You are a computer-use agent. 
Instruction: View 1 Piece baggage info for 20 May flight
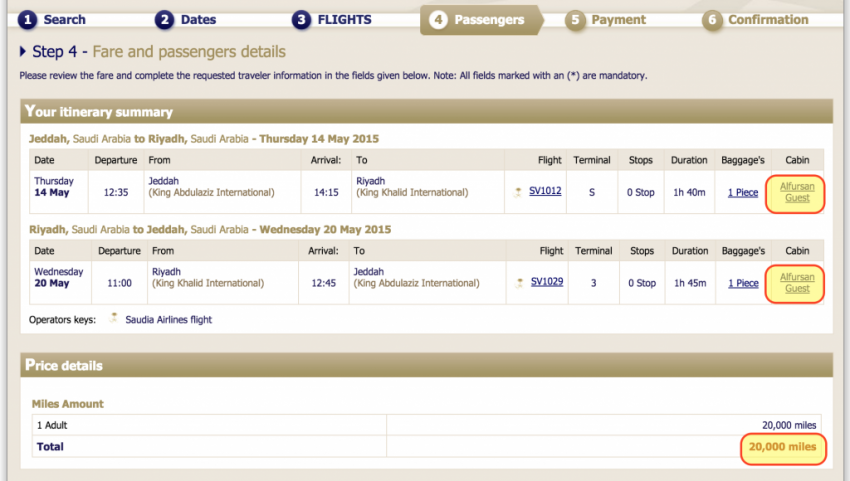742,283
